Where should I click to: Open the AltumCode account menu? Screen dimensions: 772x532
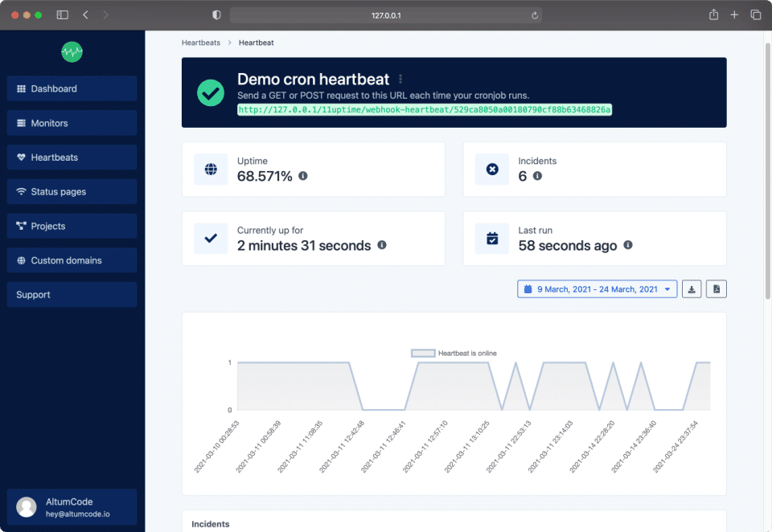coord(72,506)
